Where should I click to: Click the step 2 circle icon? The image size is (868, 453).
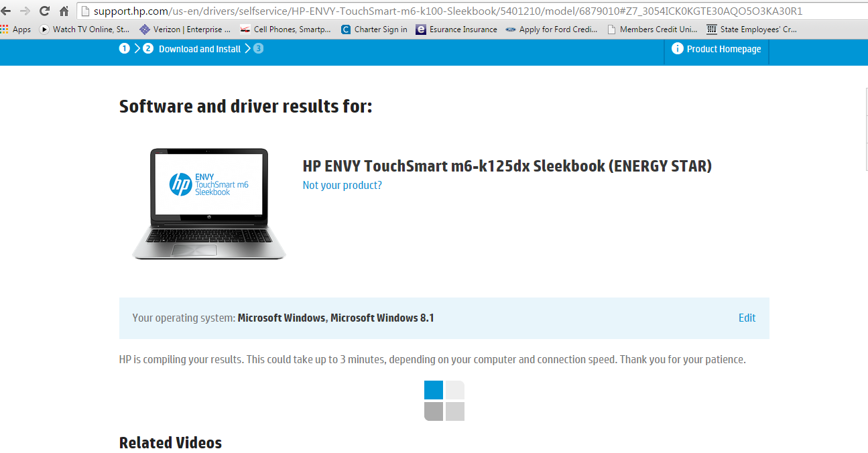[x=148, y=48]
